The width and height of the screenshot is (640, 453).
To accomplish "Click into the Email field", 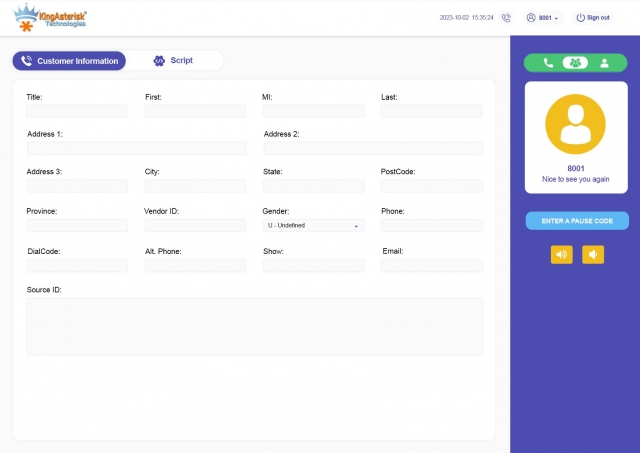I will [x=432, y=266].
